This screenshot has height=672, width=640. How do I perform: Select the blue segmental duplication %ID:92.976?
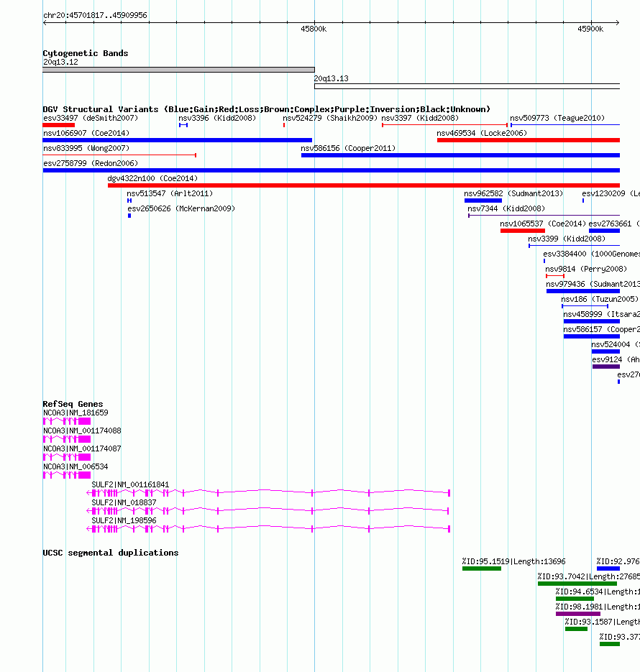click(x=608, y=569)
